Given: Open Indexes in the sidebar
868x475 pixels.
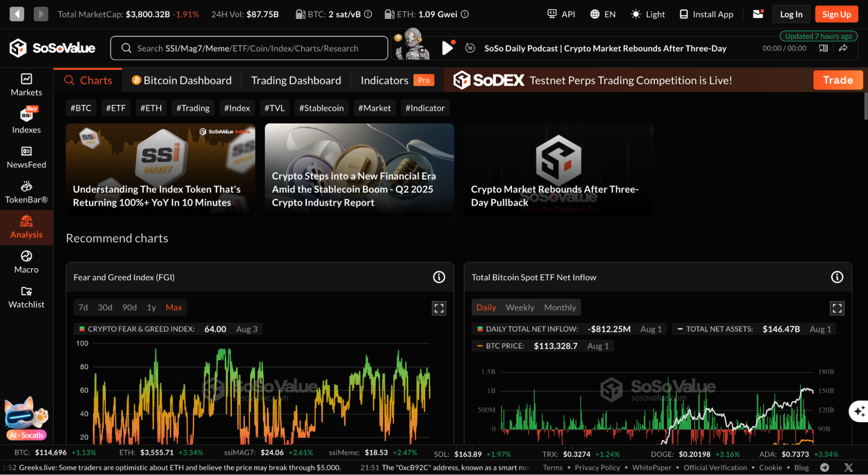Looking at the screenshot, I should tap(27, 120).
